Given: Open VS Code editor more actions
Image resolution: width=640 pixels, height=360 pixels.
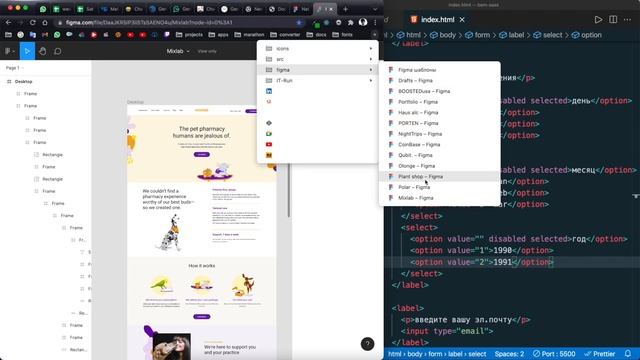Looking at the screenshot, I should (627, 20).
